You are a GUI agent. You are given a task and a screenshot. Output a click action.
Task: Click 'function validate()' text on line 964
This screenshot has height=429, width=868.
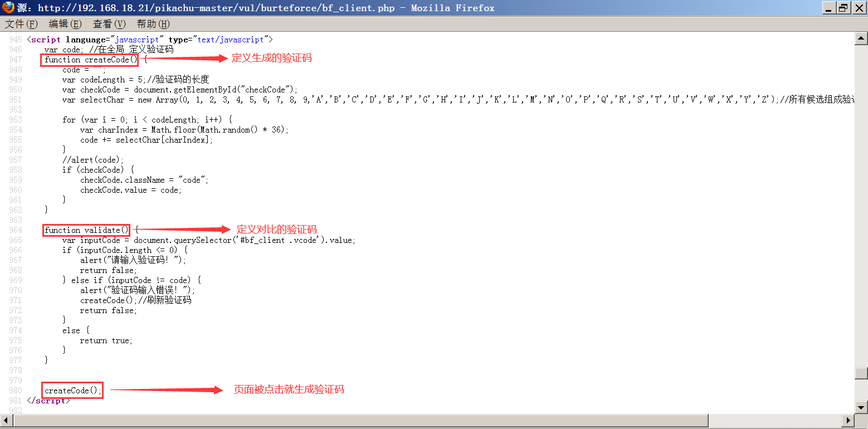(87, 230)
